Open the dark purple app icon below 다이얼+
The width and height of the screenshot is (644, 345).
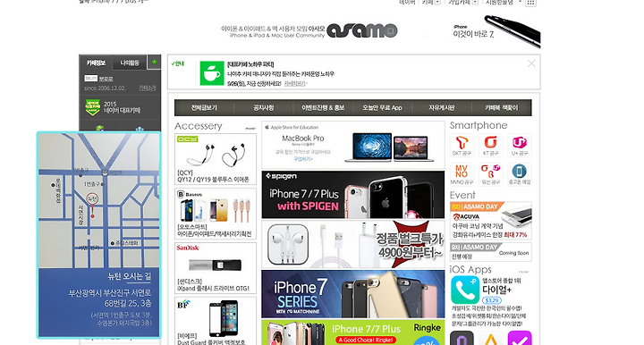pyautogui.click(x=462, y=339)
